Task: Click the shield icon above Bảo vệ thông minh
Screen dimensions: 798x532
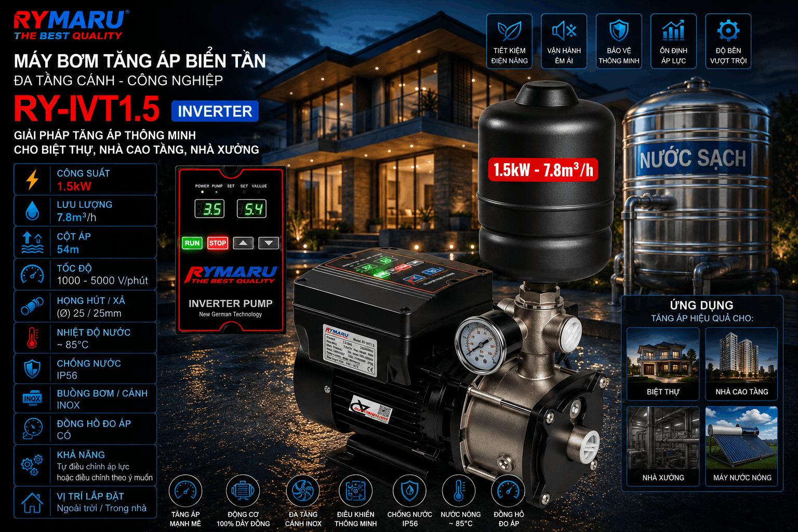Action: pos(619,31)
